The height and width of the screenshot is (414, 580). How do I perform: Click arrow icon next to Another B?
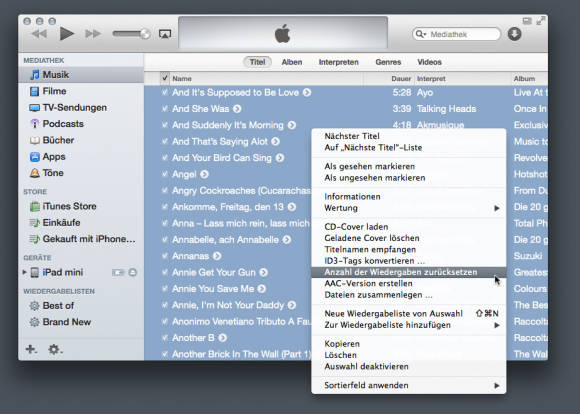[x=222, y=338]
